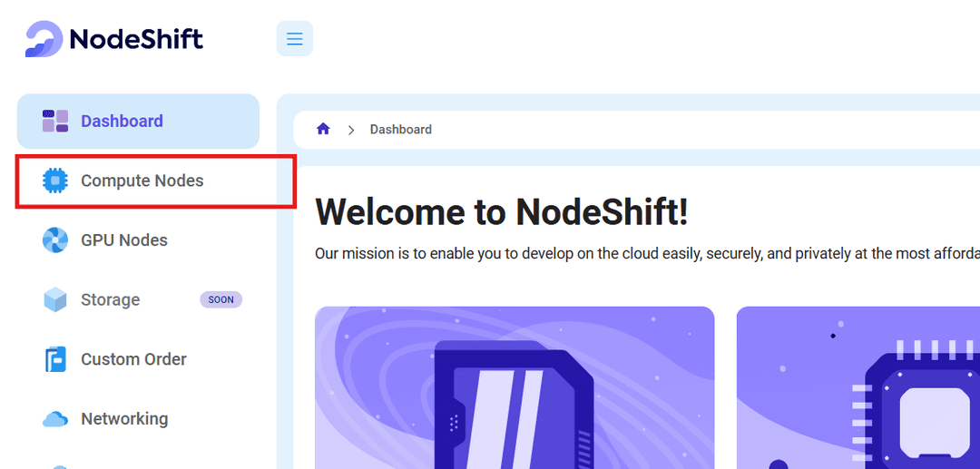
Task: Click the NodeShift brand name text
Action: [136, 39]
